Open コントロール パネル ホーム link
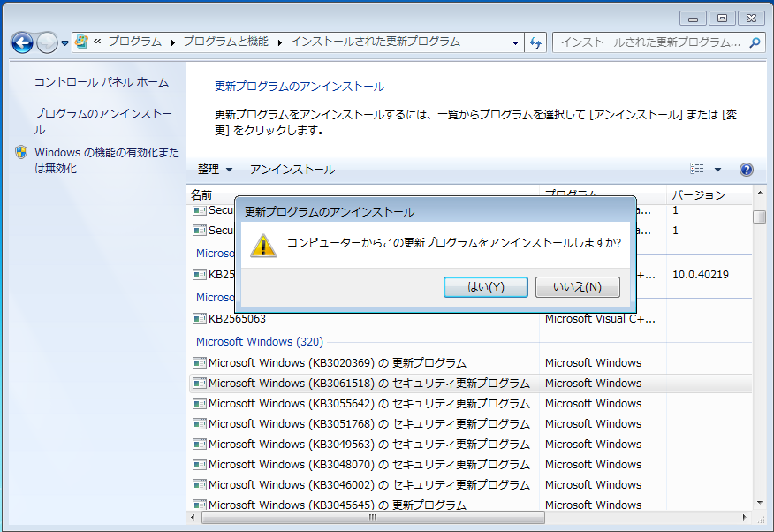774x532 pixels. click(x=102, y=82)
